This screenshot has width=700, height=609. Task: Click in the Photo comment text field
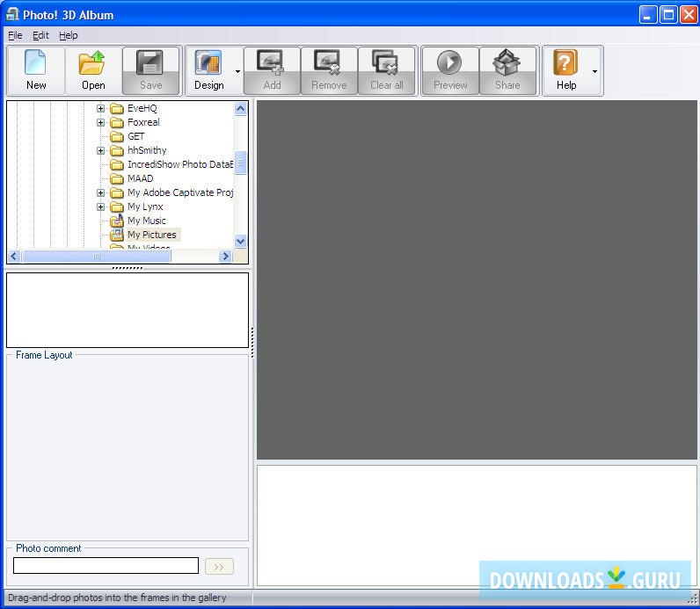pos(106,566)
